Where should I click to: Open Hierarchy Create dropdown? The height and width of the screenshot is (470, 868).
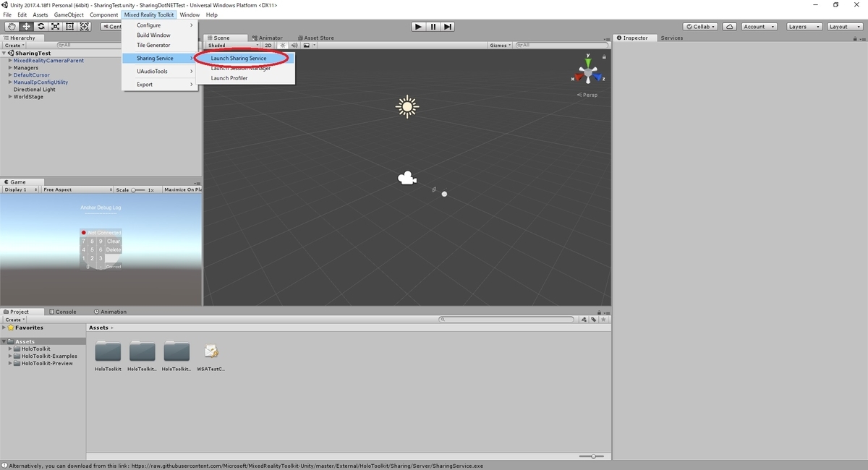click(x=14, y=45)
